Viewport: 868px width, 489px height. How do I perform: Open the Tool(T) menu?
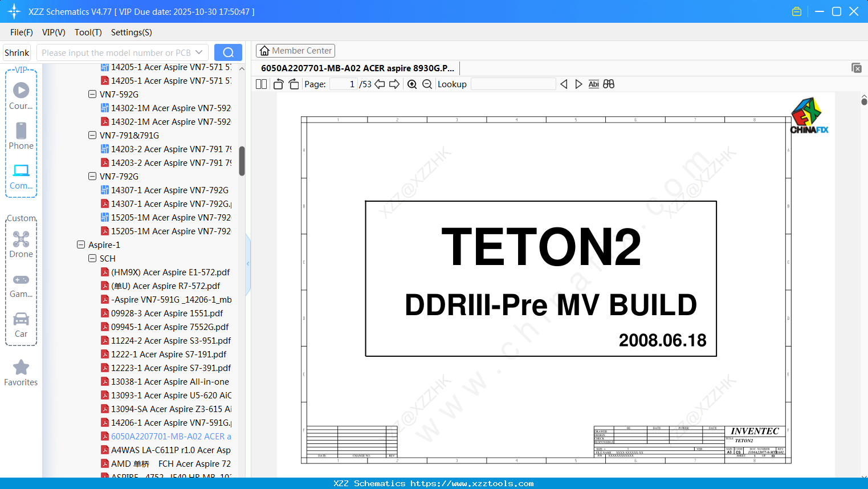click(88, 32)
